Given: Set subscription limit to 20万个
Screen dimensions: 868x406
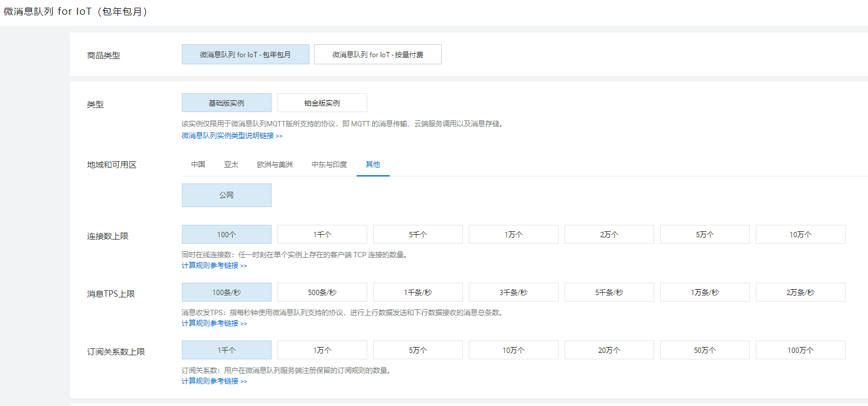Looking at the screenshot, I should 609,350.
